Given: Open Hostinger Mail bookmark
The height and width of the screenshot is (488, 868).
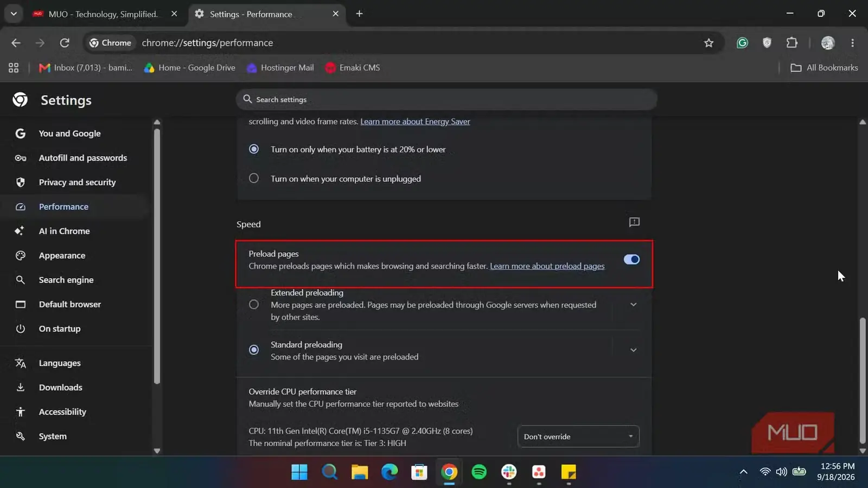Looking at the screenshot, I should pyautogui.click(x=280, y=68).
